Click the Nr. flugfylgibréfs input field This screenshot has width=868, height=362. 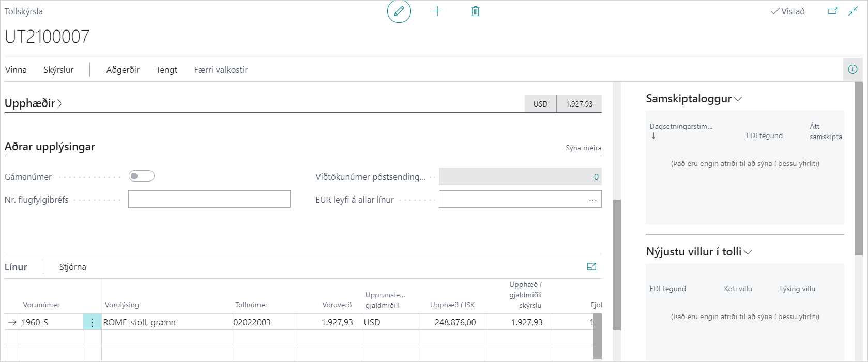209,200
